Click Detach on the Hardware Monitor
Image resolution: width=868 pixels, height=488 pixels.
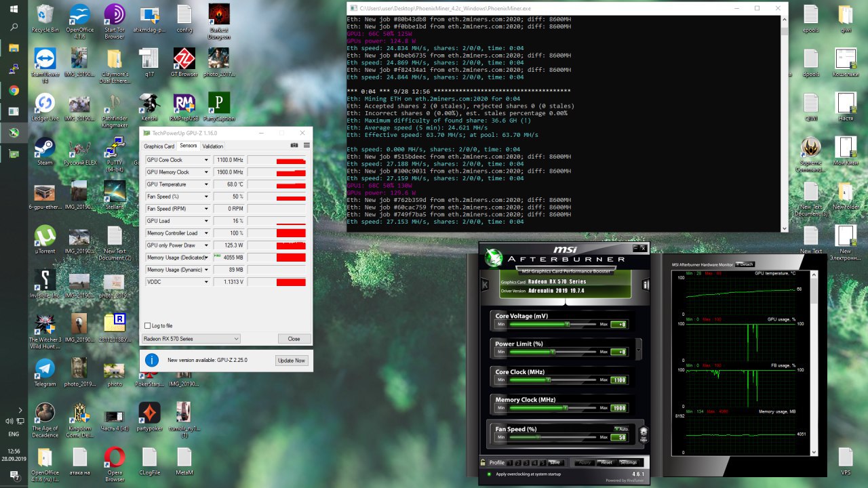click(744, 264)
